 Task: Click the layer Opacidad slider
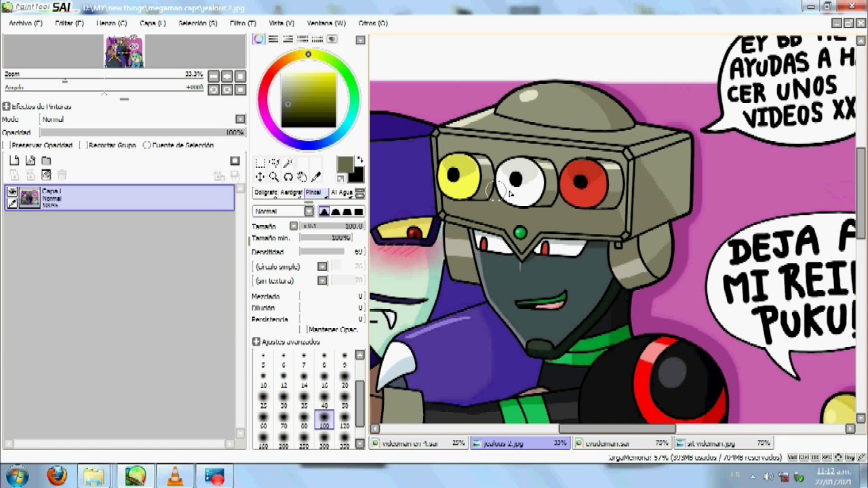(142, 132)
